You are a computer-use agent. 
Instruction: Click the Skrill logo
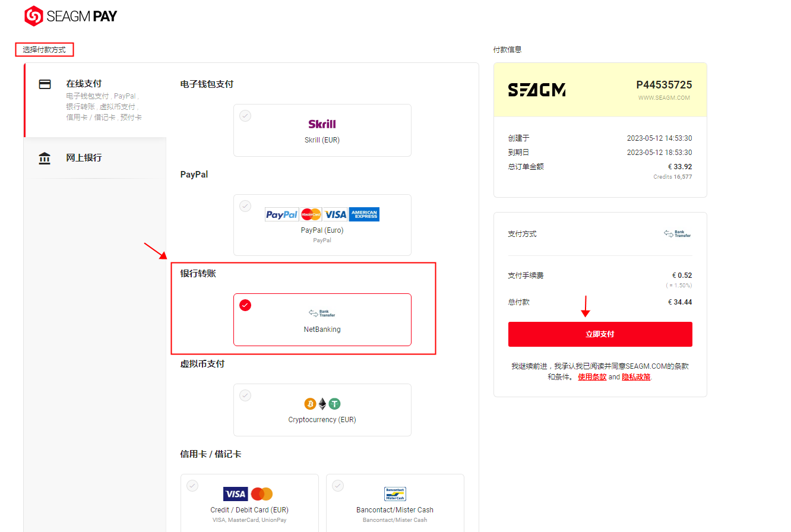322,124
